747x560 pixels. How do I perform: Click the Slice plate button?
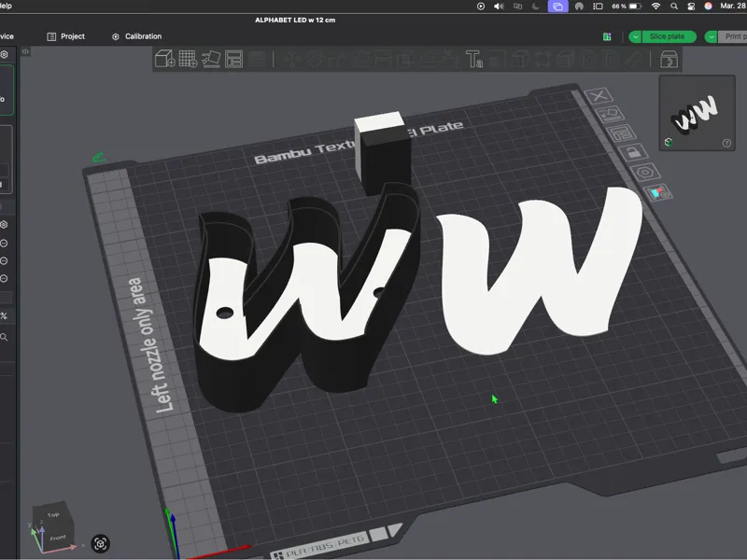[669, 36]
